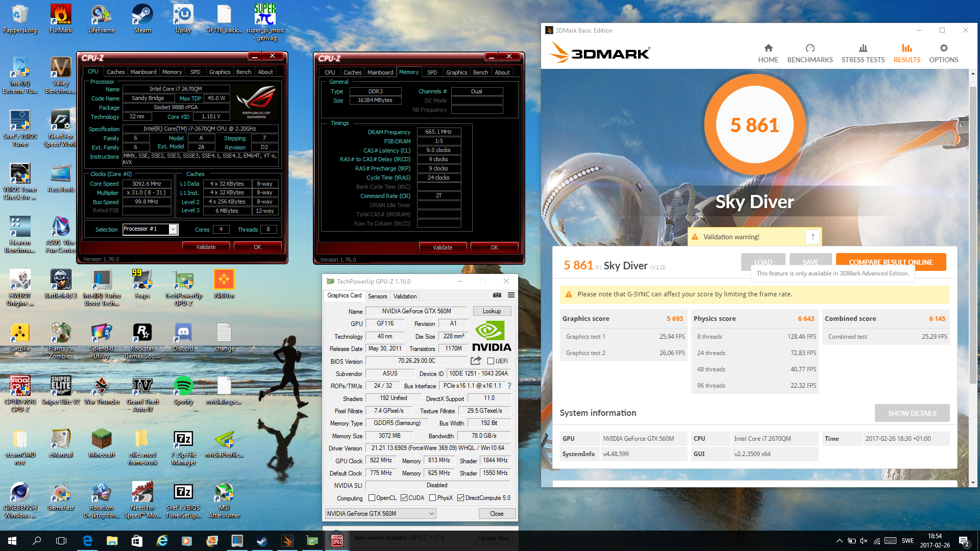
Task: Switch to Validation tab in GPU-Z
Action: coord(405,296)
